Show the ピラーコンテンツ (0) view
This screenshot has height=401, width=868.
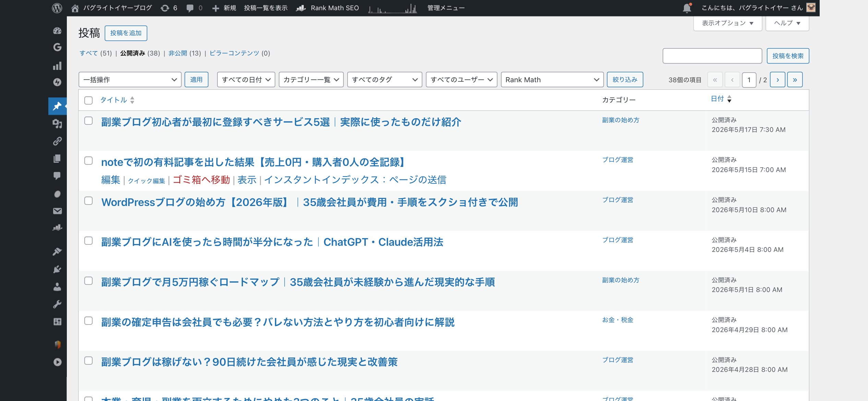(240, 53)
